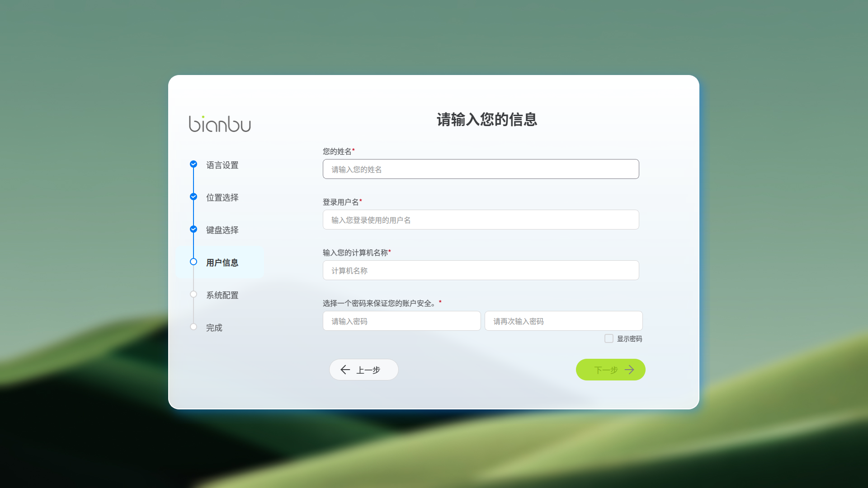
Task: Click the check icon next to 键盘选择
Action: click(x=193, y=229)
